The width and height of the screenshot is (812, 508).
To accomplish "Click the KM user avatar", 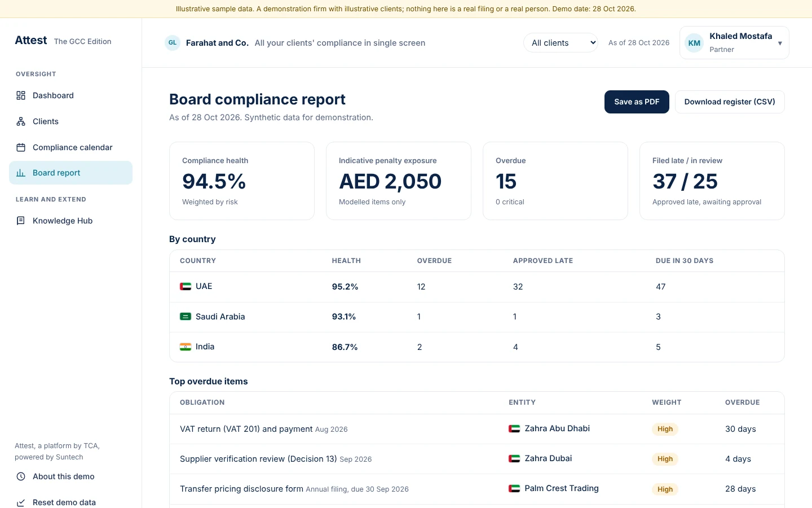I will (x=694, y=43).
